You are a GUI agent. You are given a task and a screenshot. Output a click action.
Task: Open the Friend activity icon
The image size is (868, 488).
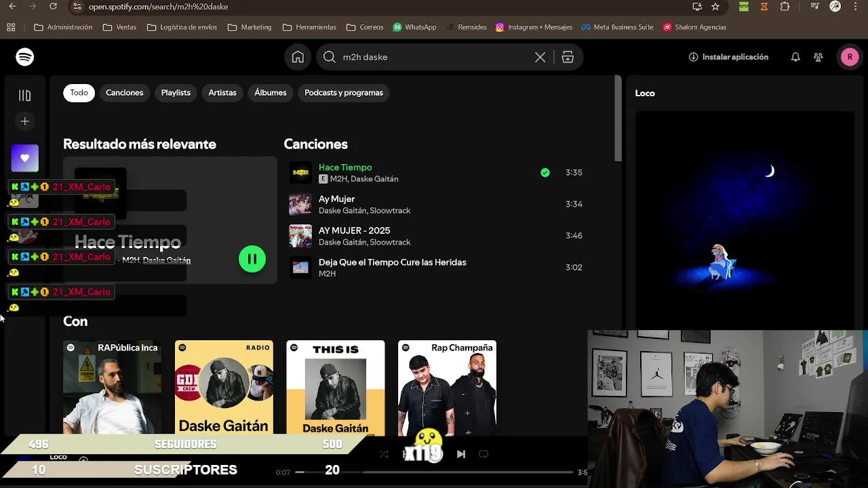tap(818, 57)
